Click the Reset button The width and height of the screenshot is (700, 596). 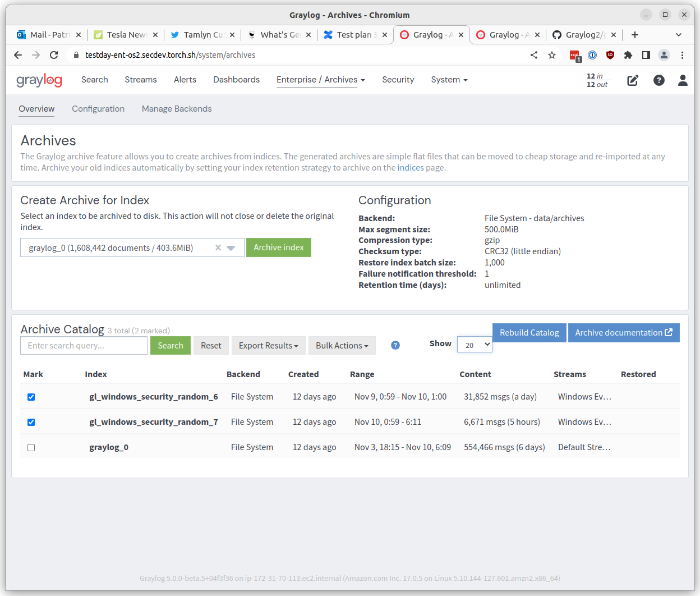[211, 346]
